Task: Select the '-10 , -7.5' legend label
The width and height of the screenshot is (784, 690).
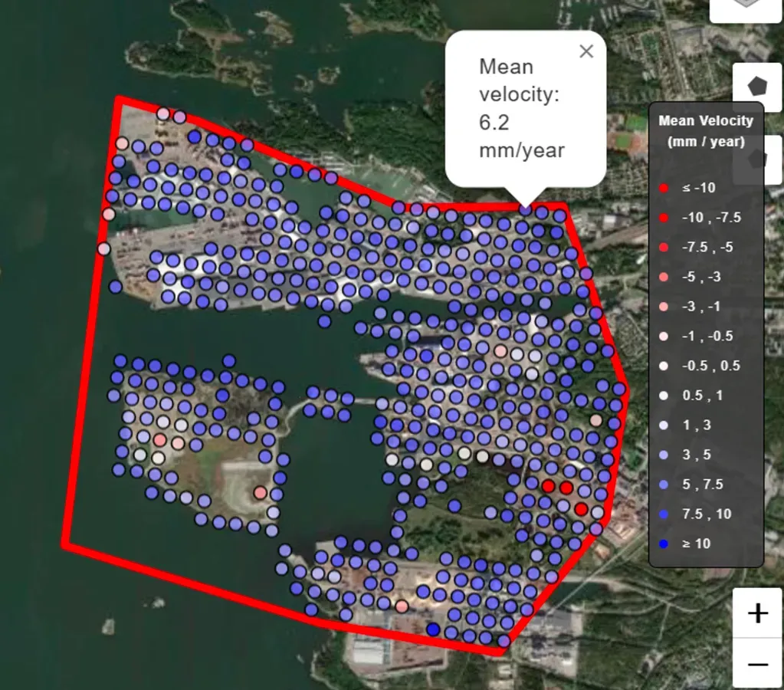Action: click(711, 218)
